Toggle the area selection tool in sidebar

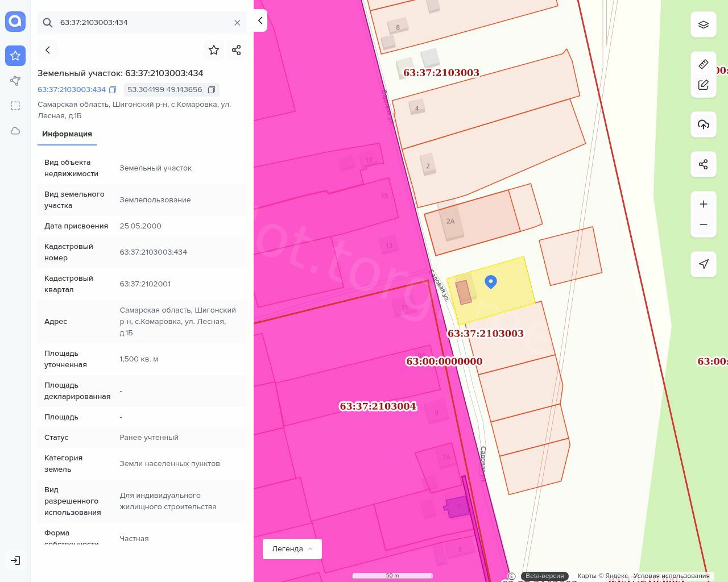click(15, 106)
